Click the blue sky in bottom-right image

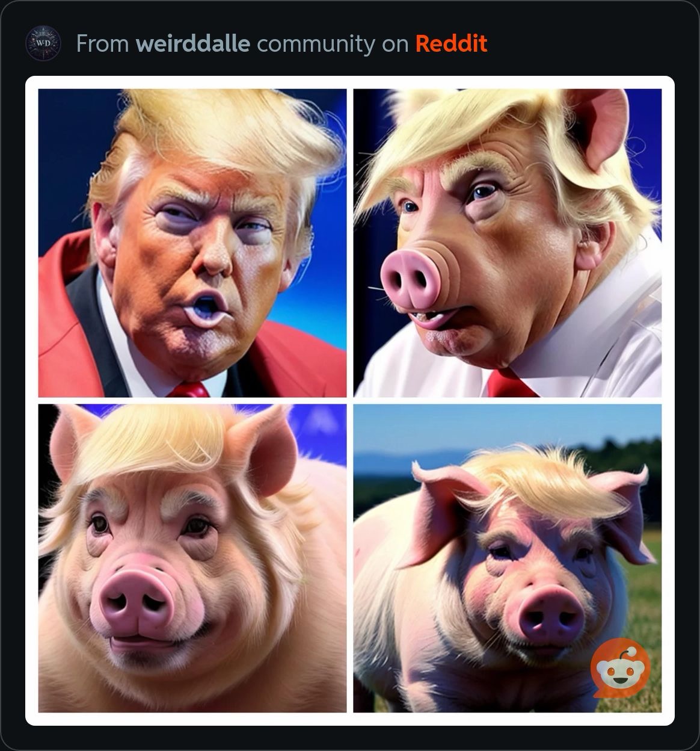coord(508,427)
